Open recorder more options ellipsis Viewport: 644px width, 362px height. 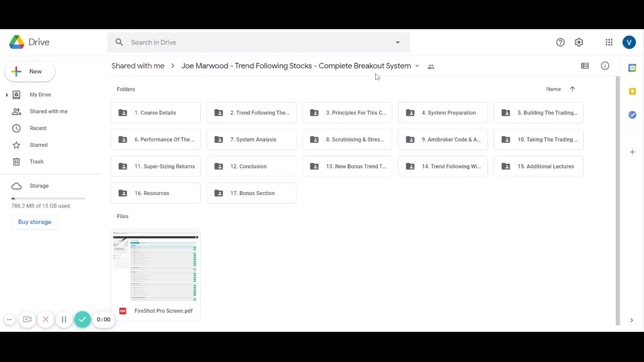click(9, 319)
